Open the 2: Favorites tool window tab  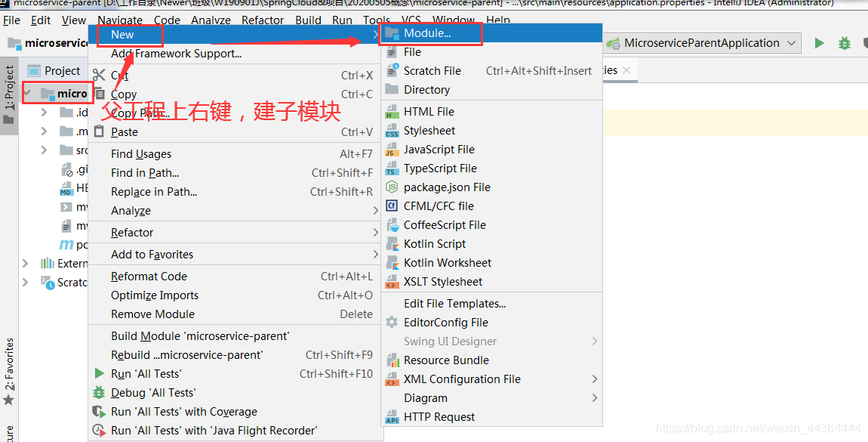[9, 371]
